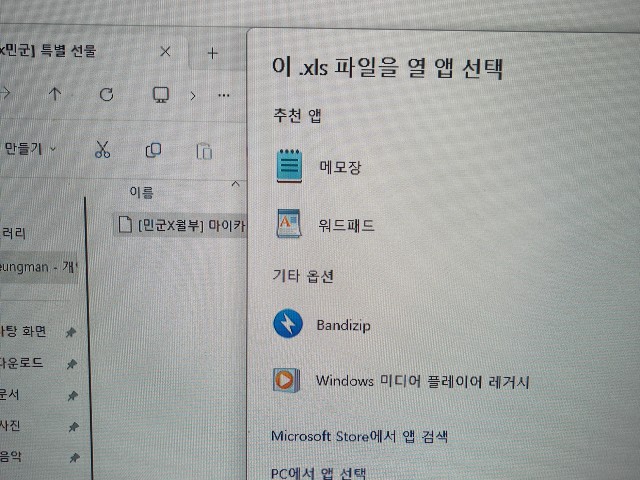Select Windows 미디어 플레이어 레거시 app
The height and width of the screenshot is (480, 640).
click(x=402, y=380)
